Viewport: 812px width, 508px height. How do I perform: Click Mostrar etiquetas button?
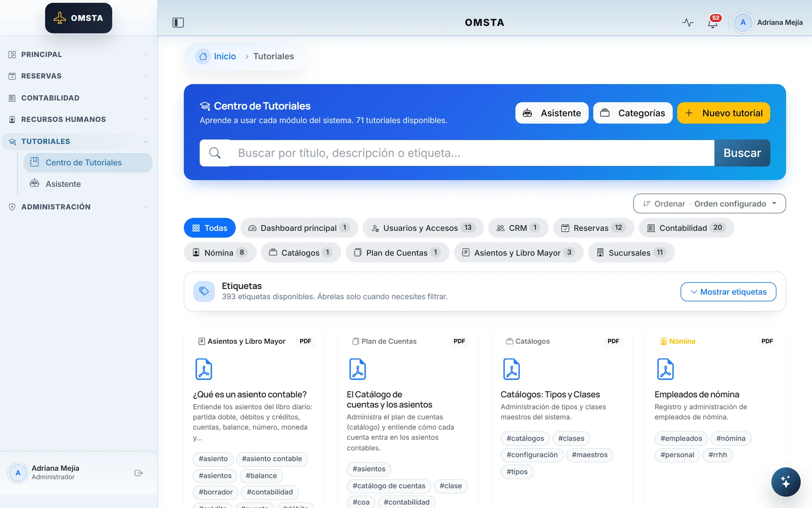[728, 292]
